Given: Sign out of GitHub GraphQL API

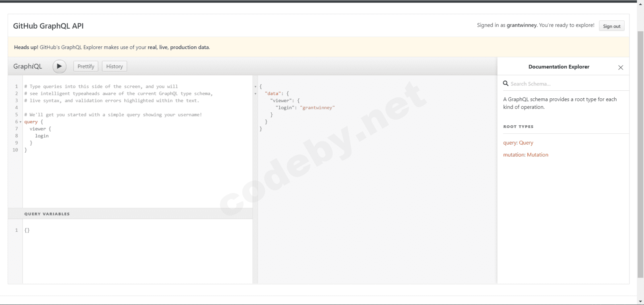Looking at the screenshot, I should click(611, 26).
